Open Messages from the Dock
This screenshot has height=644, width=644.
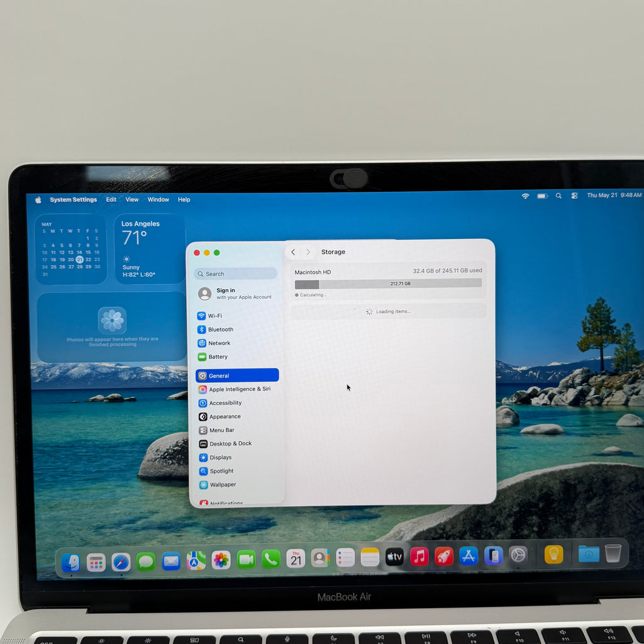(146, 562)
